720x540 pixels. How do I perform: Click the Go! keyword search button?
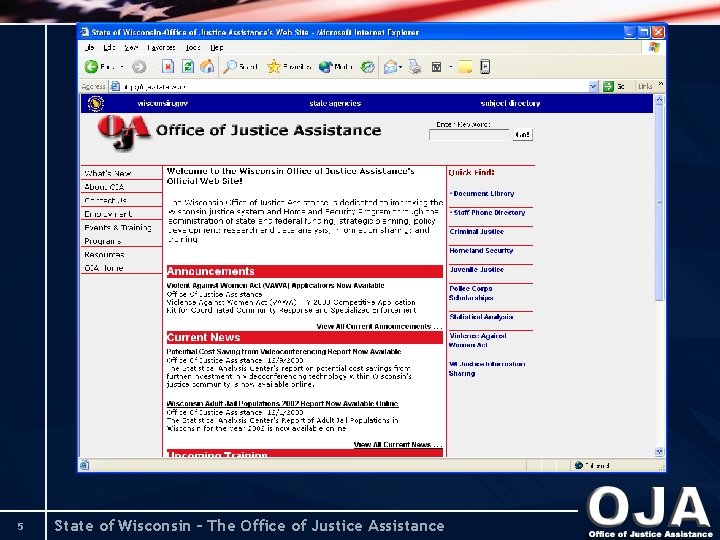pyautogui.click(x=522, y=135)
